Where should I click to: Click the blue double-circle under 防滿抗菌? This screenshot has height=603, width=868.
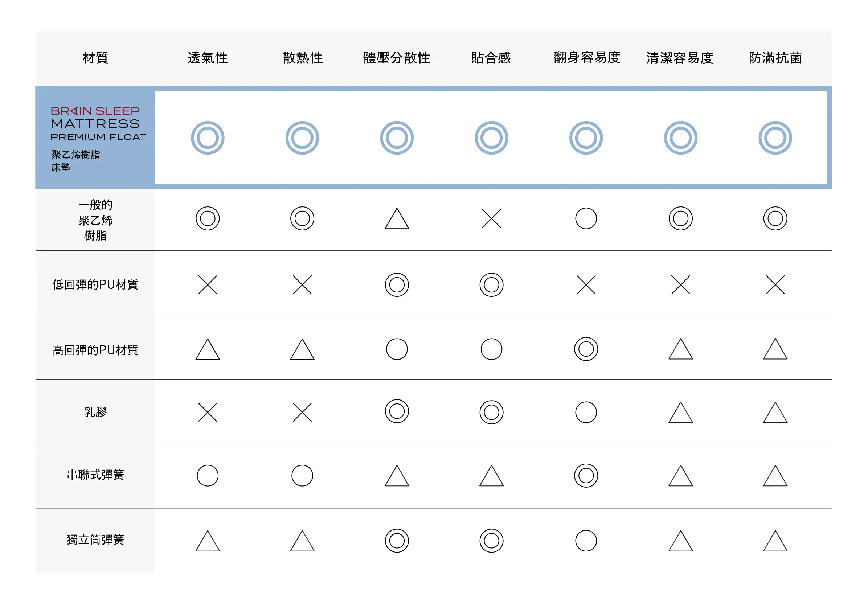coord(775,138)
